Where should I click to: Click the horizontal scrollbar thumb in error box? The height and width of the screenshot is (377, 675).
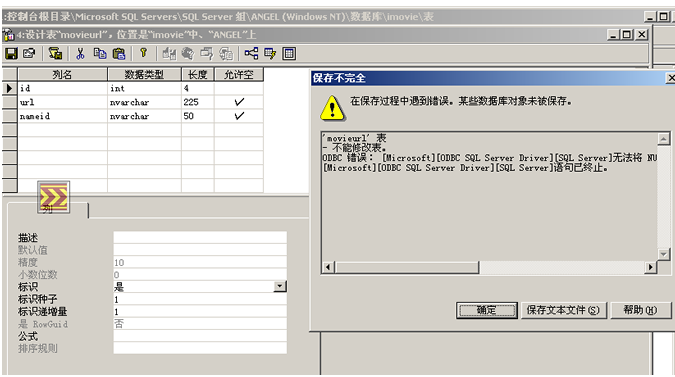407,267
